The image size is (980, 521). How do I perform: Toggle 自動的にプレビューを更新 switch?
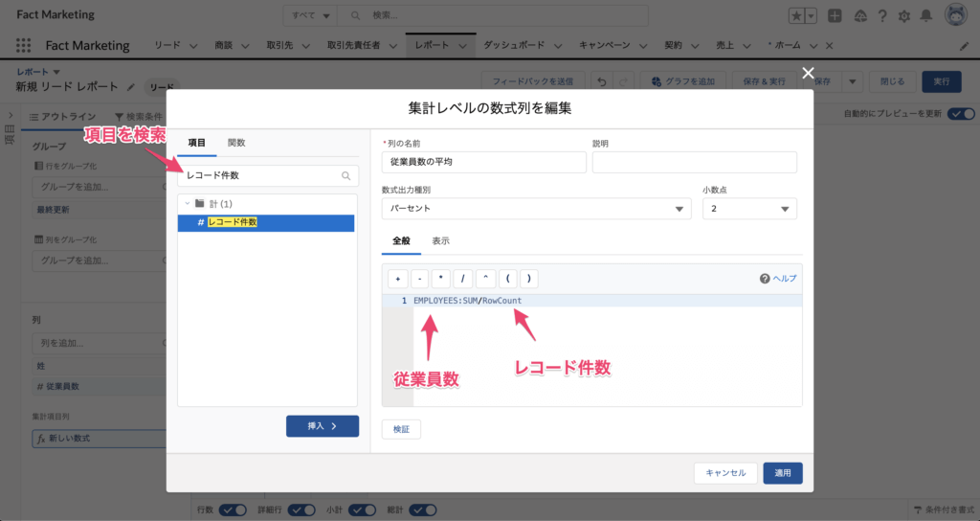[x=961, y=114]
